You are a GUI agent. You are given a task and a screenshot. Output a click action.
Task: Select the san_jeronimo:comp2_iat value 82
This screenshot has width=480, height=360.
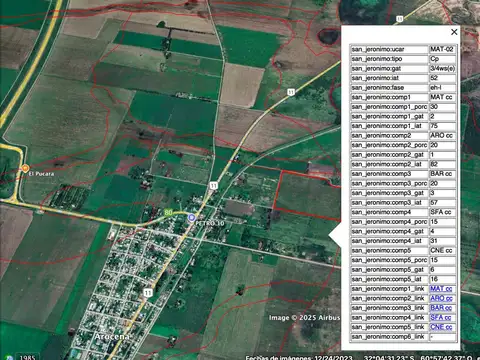(x=442, y=164)
